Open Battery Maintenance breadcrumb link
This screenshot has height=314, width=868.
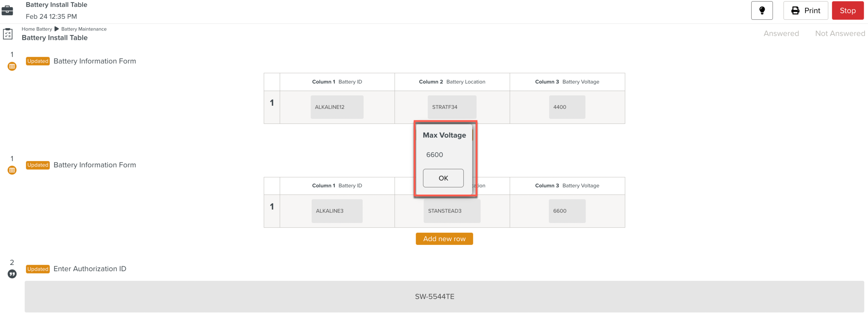(84, 29)
